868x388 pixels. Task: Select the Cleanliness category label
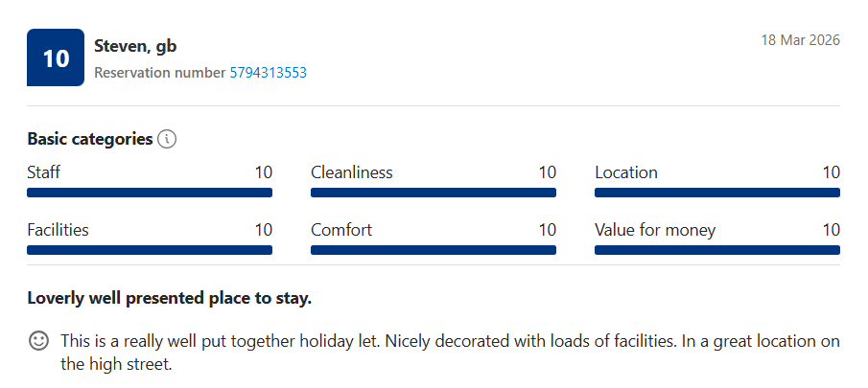(x=352, y=172)
